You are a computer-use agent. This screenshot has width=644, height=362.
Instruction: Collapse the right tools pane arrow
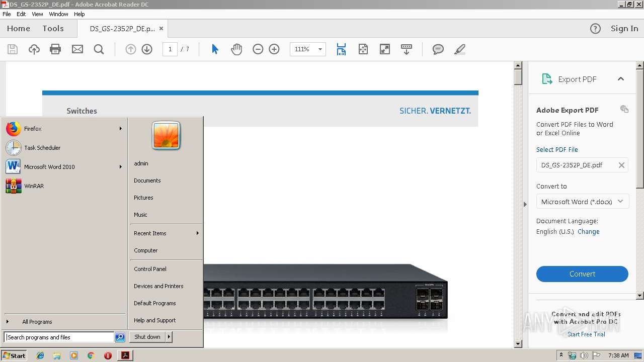pos(525,204)
